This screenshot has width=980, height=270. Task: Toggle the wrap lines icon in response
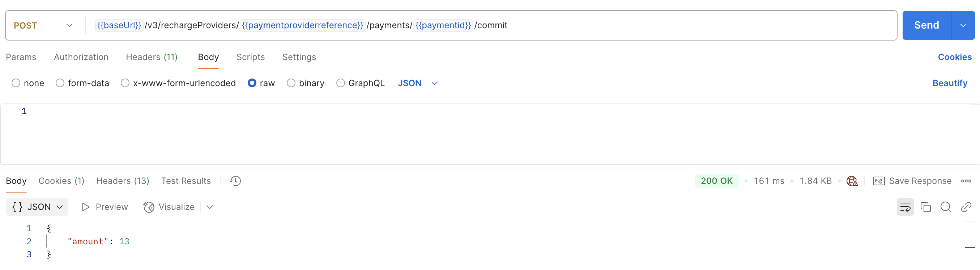(x=905, y=207)
